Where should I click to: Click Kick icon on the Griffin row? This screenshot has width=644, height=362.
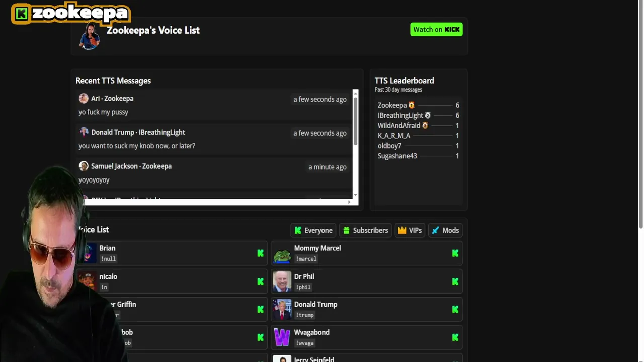[260, 310]
